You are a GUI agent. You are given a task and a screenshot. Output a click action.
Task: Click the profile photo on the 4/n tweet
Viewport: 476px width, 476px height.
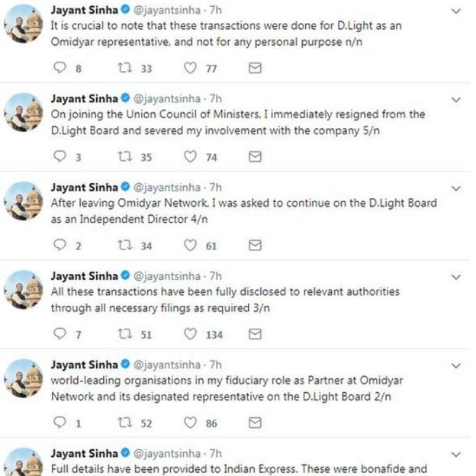24,201
